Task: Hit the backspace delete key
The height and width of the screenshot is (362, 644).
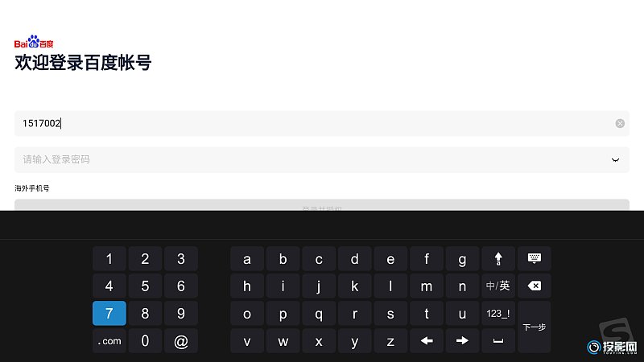Action: click(534, 286)
